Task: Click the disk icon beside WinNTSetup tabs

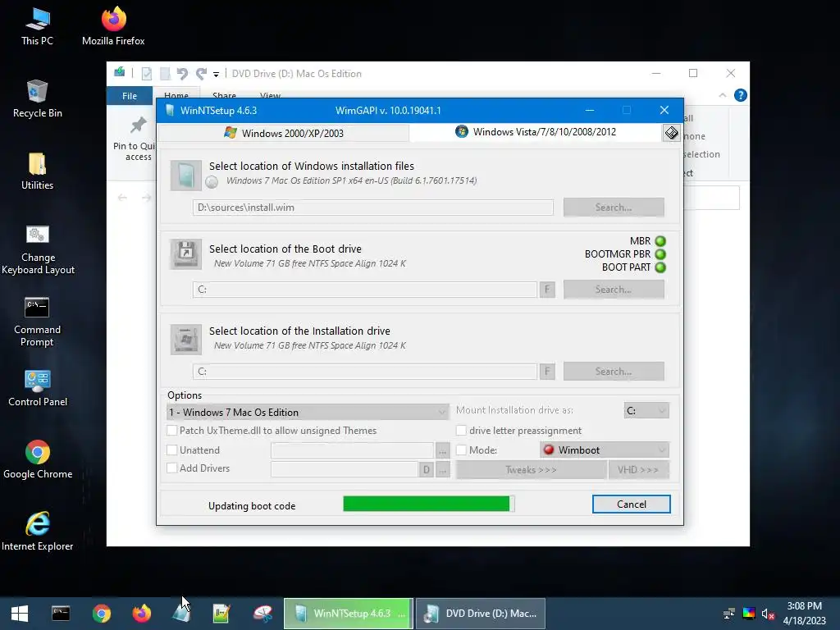Action: pyautogui.click(x=671, y=133)
